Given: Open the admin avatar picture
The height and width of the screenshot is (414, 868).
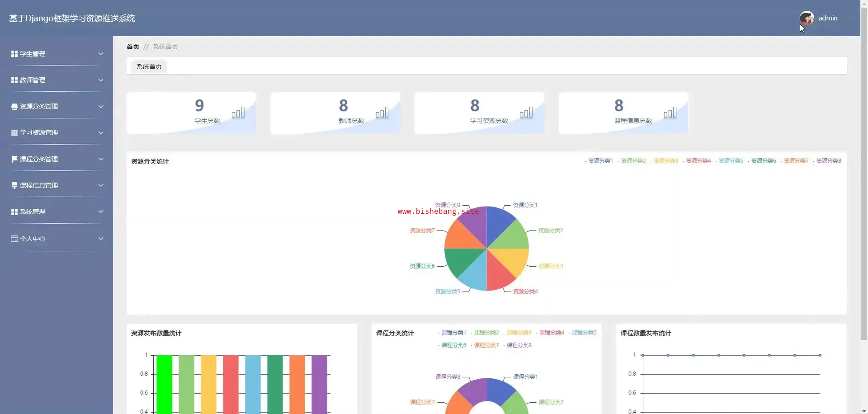Looking at the screenshot, I should pos(807,18).
